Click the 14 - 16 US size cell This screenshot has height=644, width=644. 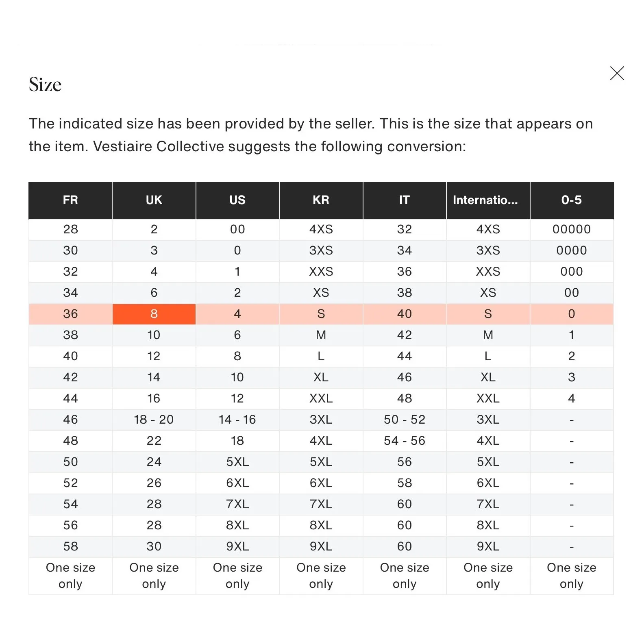tap(237, 420)
